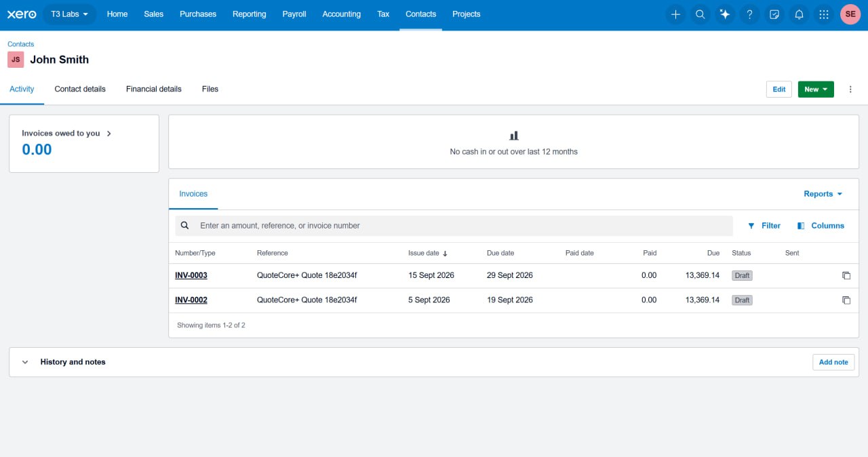Image resolution: width=868 pixels, height=457 pixels.
Task: Open the T3 Labs organisation dropdown
Action: coord(70,14)
